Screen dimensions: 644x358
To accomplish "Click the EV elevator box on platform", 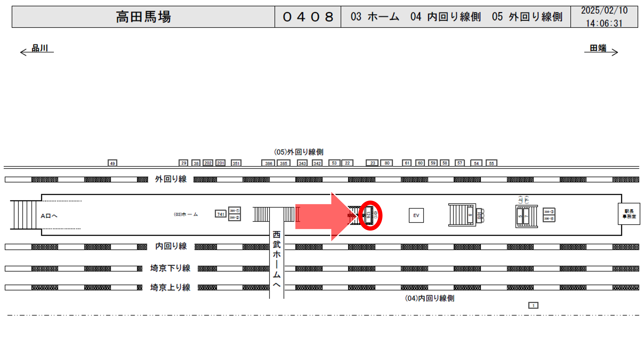I will pyautogui.click(x=416, y=215).
